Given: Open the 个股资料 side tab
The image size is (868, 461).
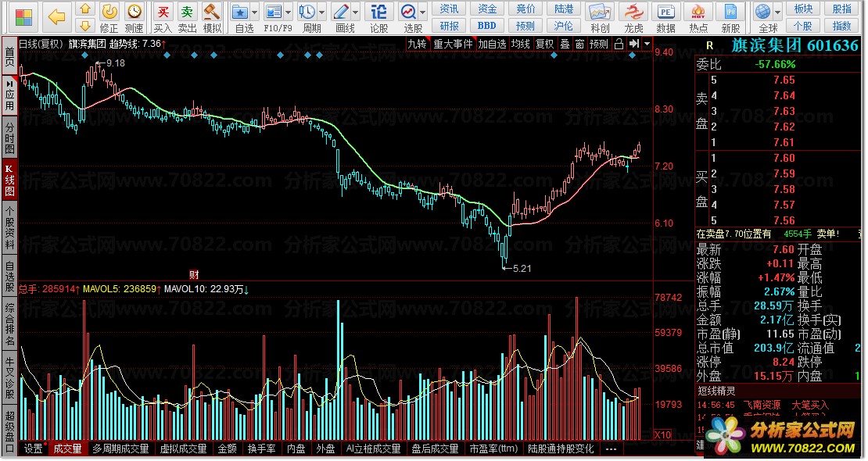Looking at the screenshot, I should click(9, 229).
